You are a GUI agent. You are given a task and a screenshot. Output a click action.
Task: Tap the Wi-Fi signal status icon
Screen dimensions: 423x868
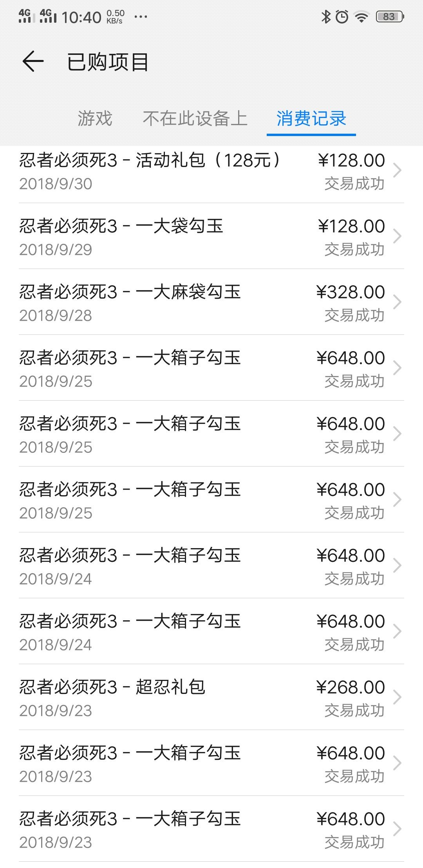362,17
